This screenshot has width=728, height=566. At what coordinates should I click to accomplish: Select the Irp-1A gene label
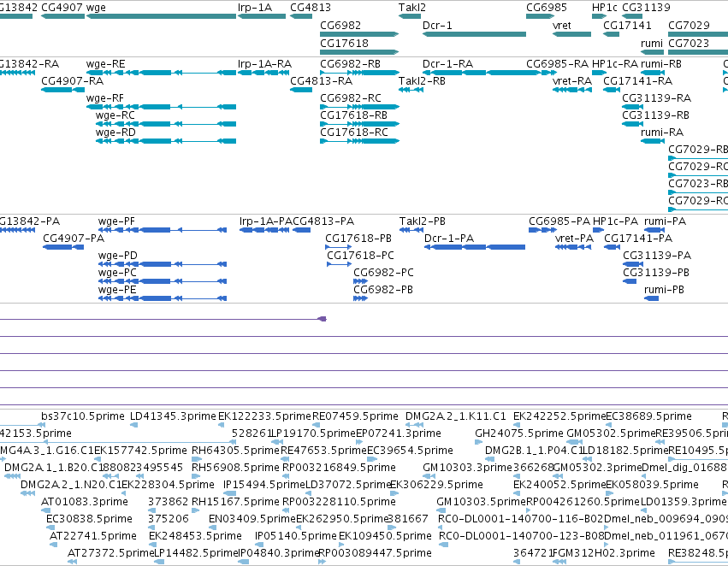click(255, 8)
